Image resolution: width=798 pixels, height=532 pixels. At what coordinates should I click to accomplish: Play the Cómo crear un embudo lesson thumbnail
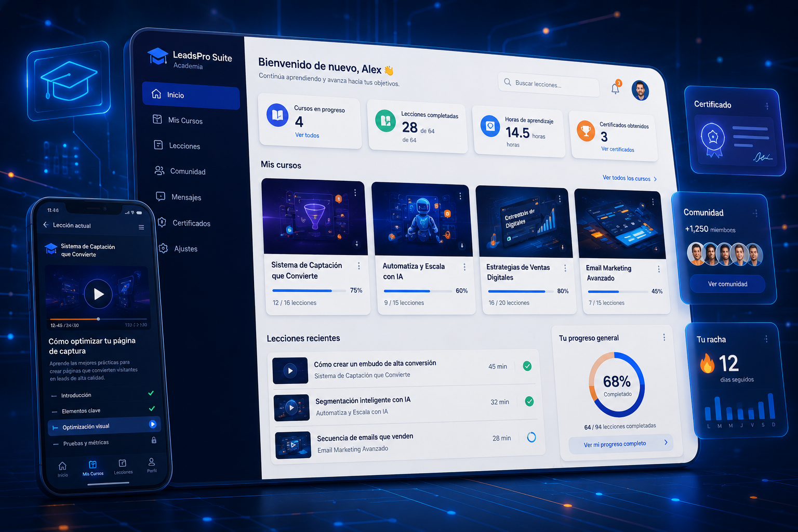(290, 370)
